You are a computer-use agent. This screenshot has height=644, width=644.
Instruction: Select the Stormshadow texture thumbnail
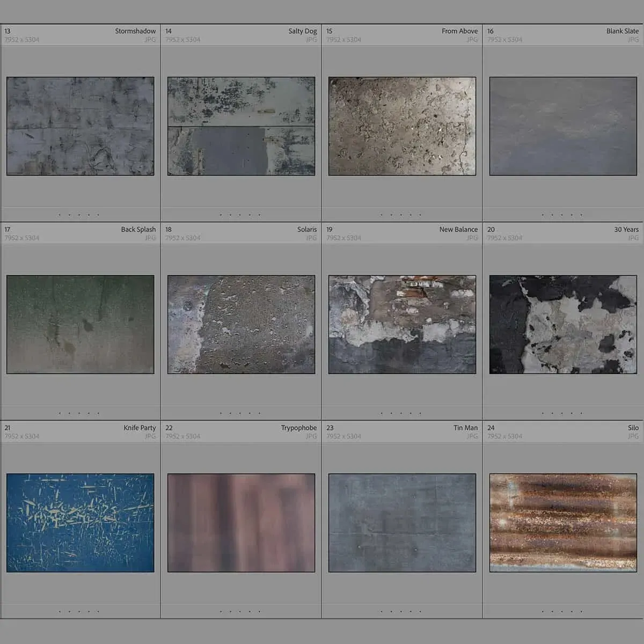(x=80, y=126)
